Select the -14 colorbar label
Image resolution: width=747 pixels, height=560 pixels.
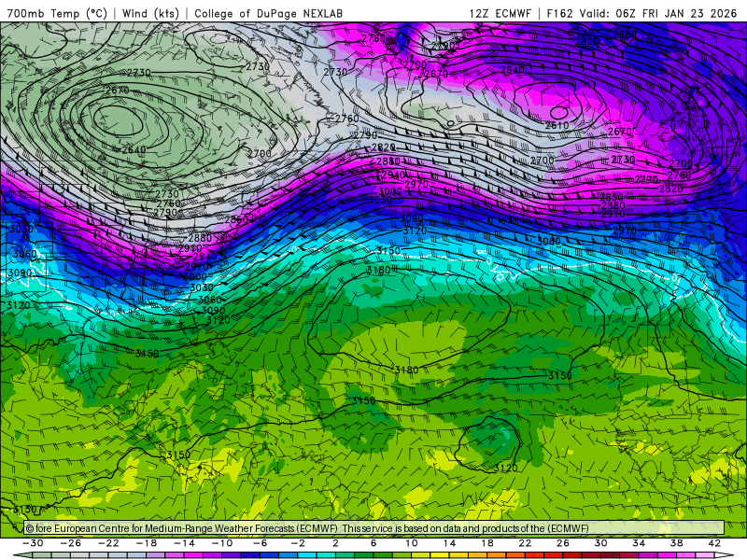184,543
